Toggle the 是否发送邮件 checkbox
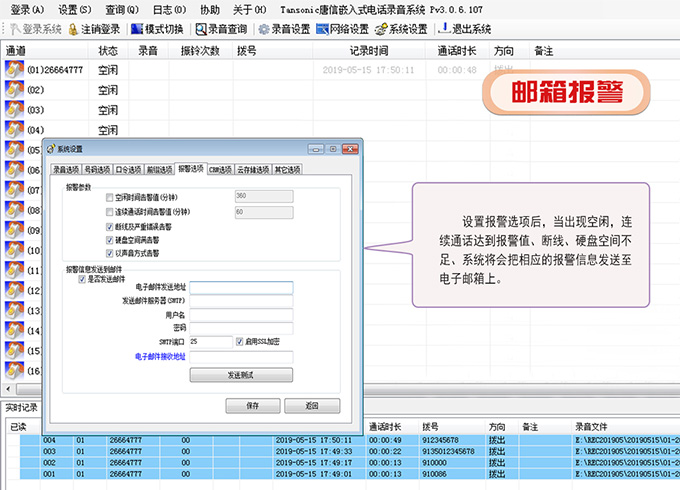Image resolution: width=680 pixels, height=490 pixels. click(x=82, y=280)
